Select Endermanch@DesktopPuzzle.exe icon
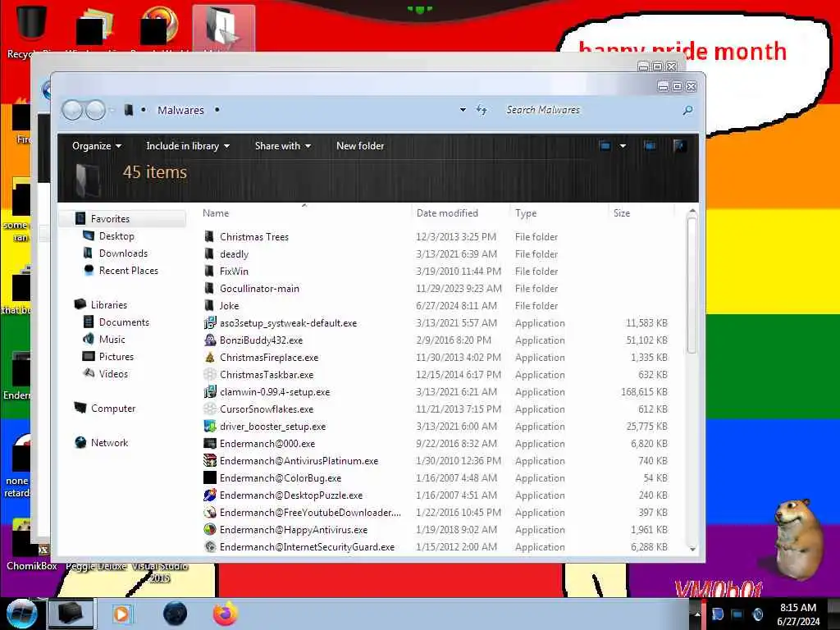 (210, 495)
